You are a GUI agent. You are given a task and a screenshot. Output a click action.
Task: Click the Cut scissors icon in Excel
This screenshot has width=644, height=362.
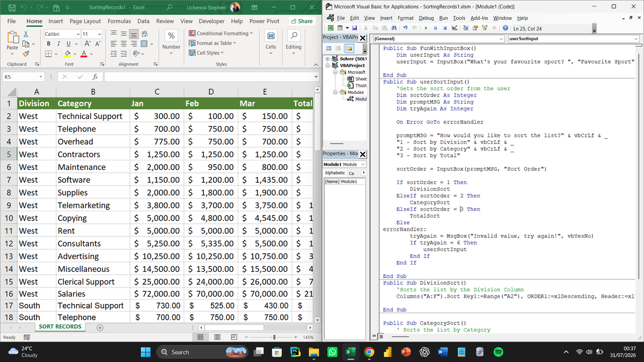pyautogui.click(x=26, y=33)
